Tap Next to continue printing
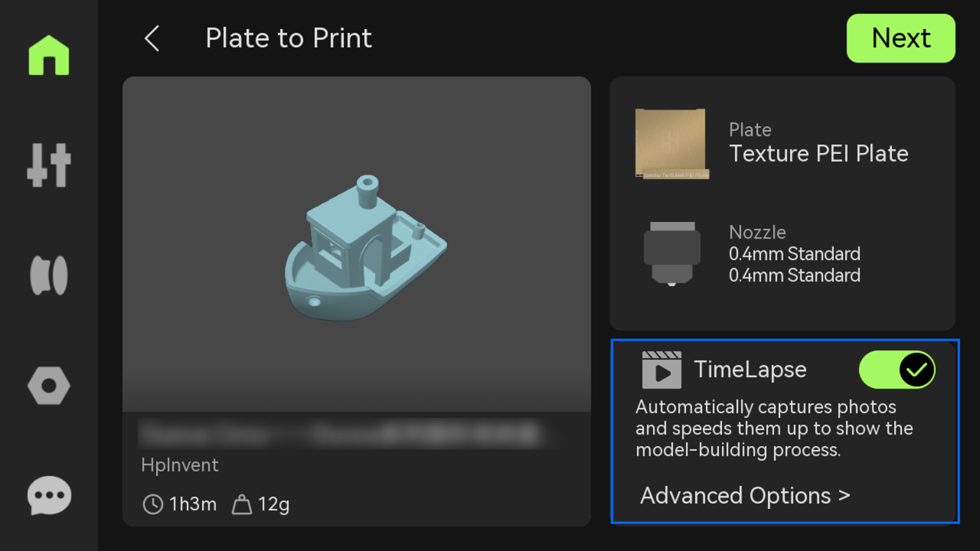 [x=901, y=38]
